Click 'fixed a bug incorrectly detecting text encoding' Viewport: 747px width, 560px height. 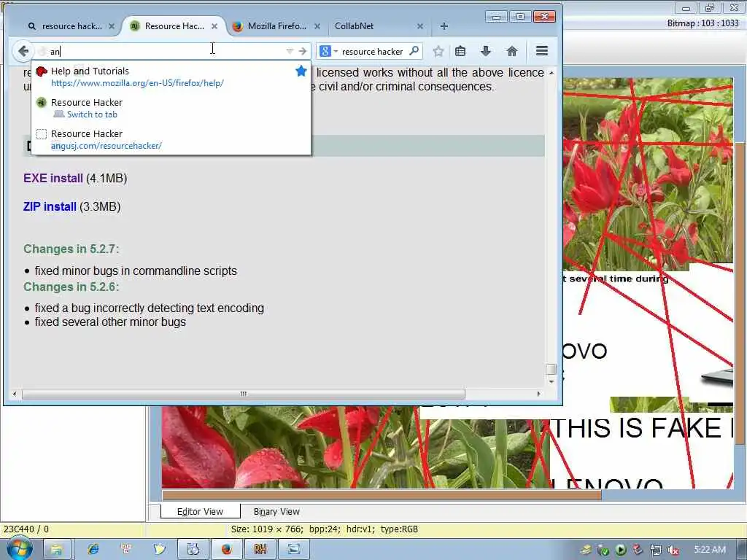click(149, 308)
